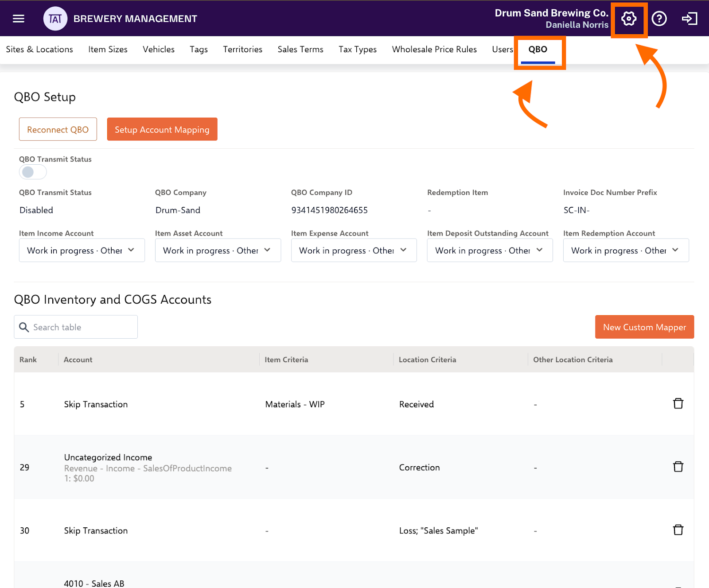Image resolution: width=709 pixels, height=588 pixels.
Task: Expand the Item Income Account dropdown
Action: [82, 250]
